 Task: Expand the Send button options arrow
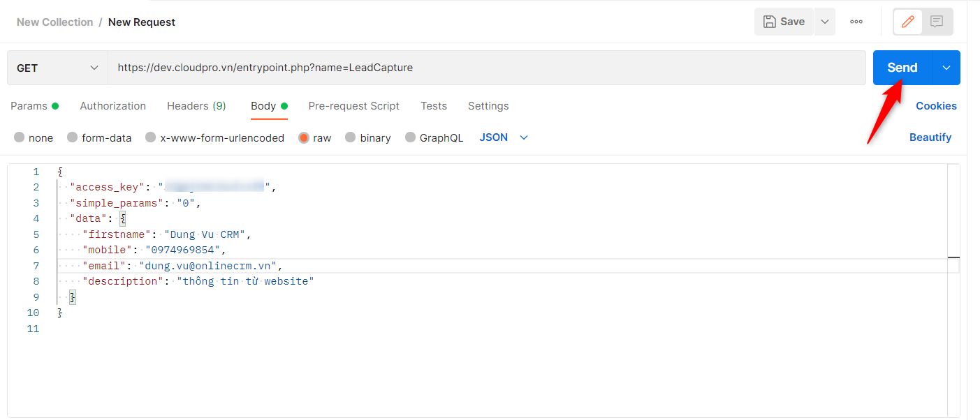pyautogui.click(x=946, y=68)
